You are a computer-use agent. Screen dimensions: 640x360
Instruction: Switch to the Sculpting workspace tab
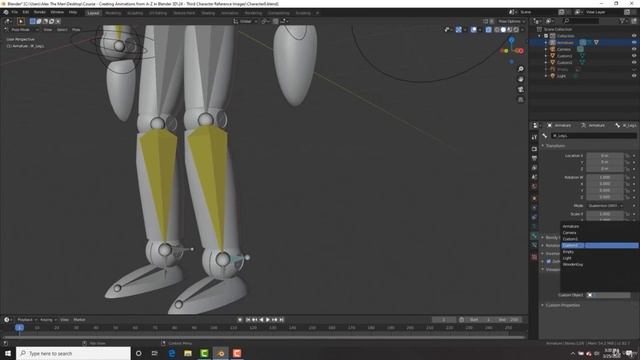pyautogui.click(x=135, y=13)
